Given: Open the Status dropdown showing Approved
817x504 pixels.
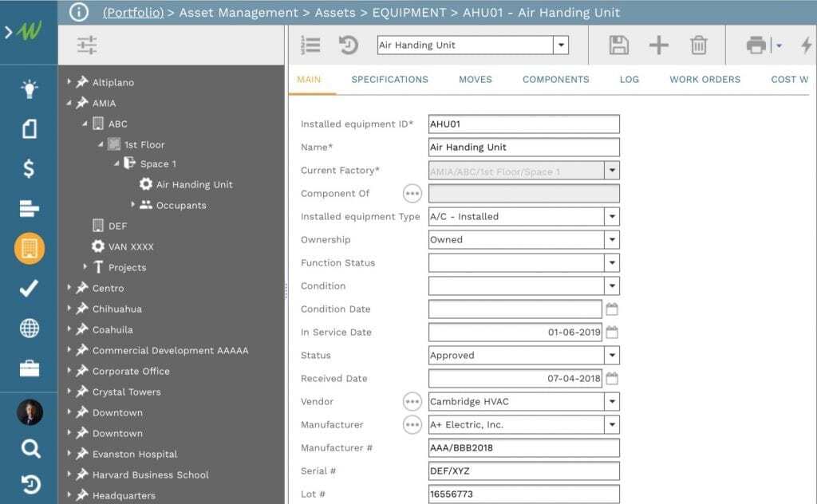Looking at the screenshot, I should pos(612,355).
